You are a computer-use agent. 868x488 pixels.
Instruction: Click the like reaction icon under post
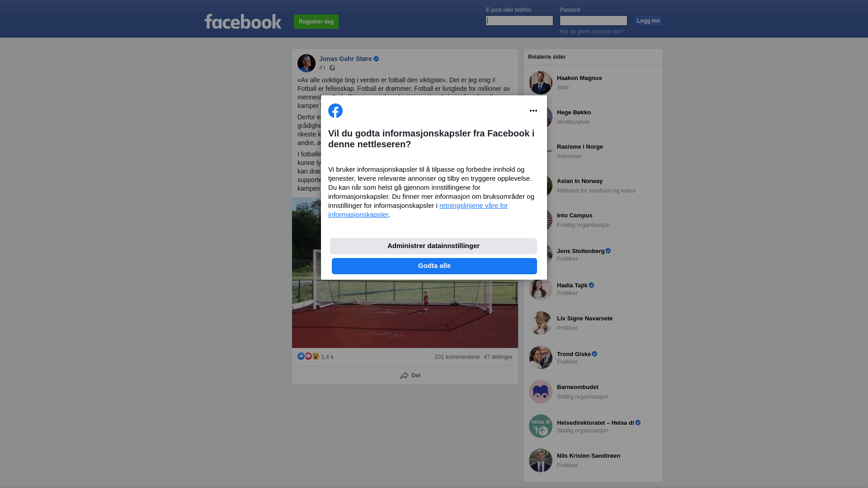coord(301,356)
